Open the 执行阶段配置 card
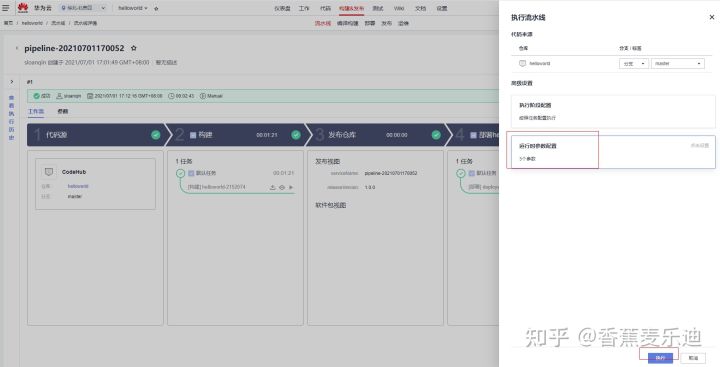 point(613,111)
